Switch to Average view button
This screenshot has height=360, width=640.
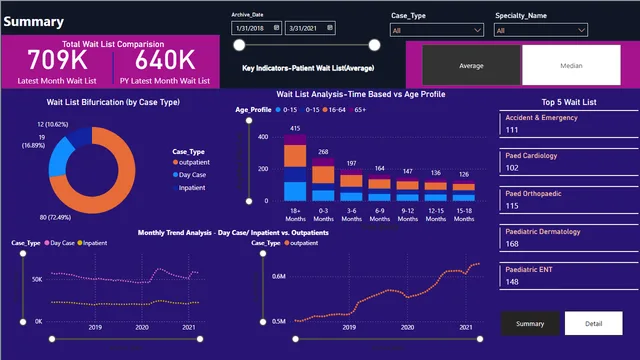(471, 65)
